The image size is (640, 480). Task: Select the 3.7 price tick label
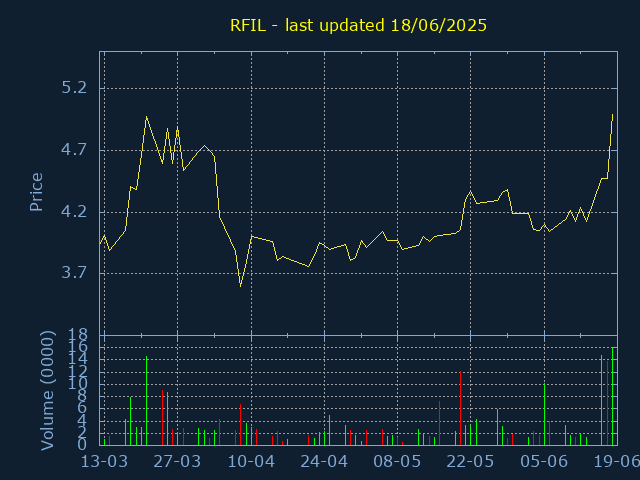pyautogui.click(x=74, y=273)
